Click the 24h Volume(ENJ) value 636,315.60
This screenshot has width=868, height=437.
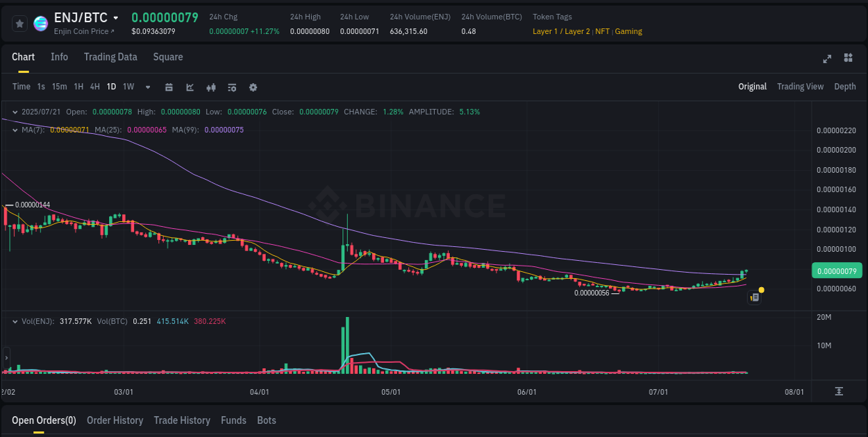coord(409,31)
